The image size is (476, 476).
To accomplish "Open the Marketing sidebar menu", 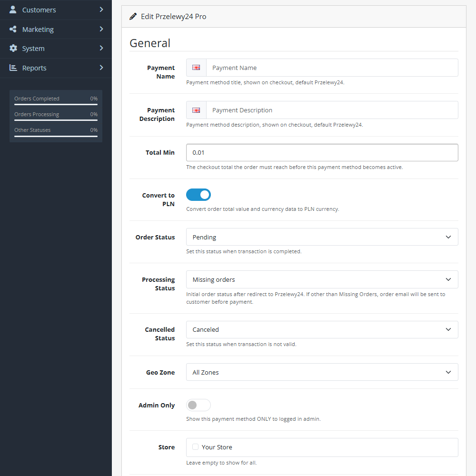I will pos(38,29).
